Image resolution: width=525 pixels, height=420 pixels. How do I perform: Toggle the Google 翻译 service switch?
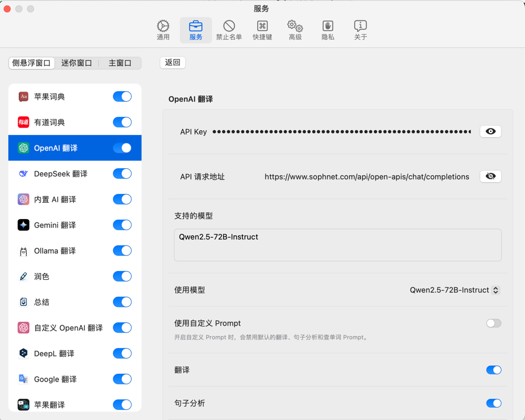122,379
